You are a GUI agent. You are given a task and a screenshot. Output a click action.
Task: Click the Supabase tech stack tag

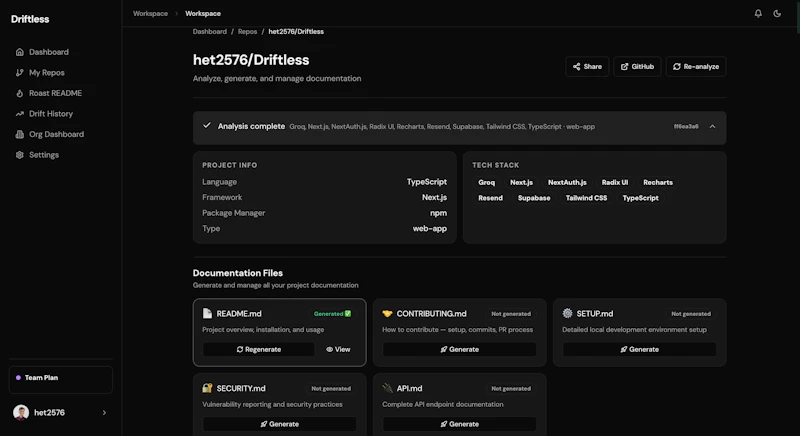click(534, 198)
